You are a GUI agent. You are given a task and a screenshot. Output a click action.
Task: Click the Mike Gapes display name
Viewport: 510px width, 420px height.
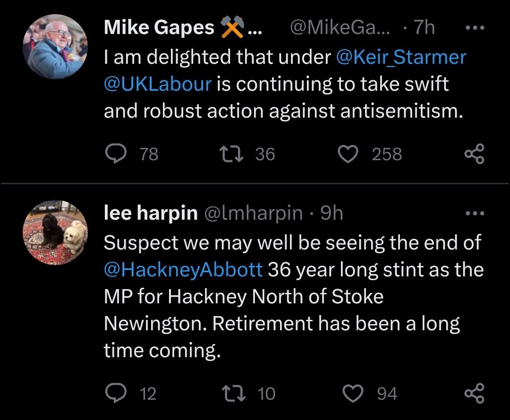click(x=159, y=28)
